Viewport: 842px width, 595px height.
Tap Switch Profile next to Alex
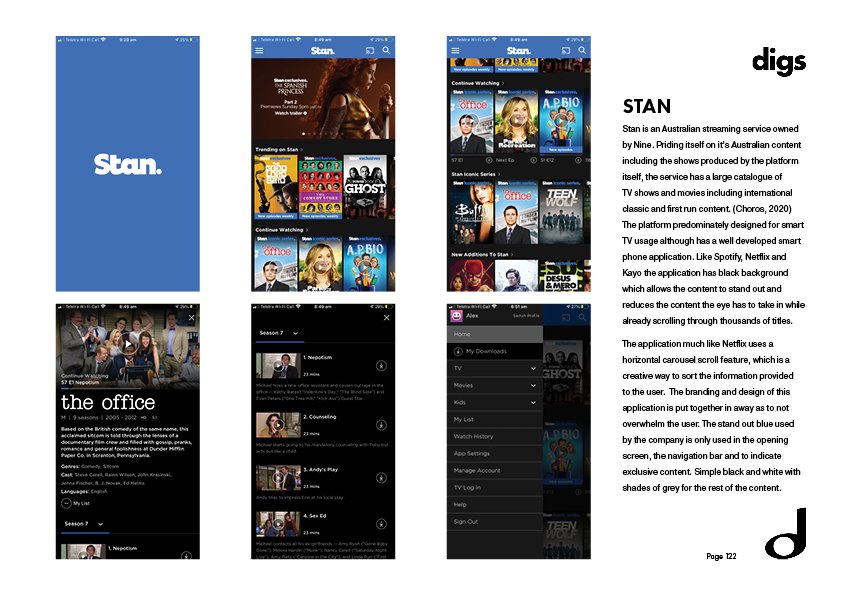point(526,316)
